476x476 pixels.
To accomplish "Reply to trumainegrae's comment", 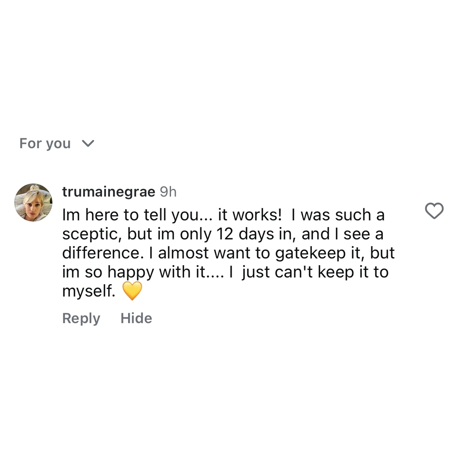I will click(81, 318).
